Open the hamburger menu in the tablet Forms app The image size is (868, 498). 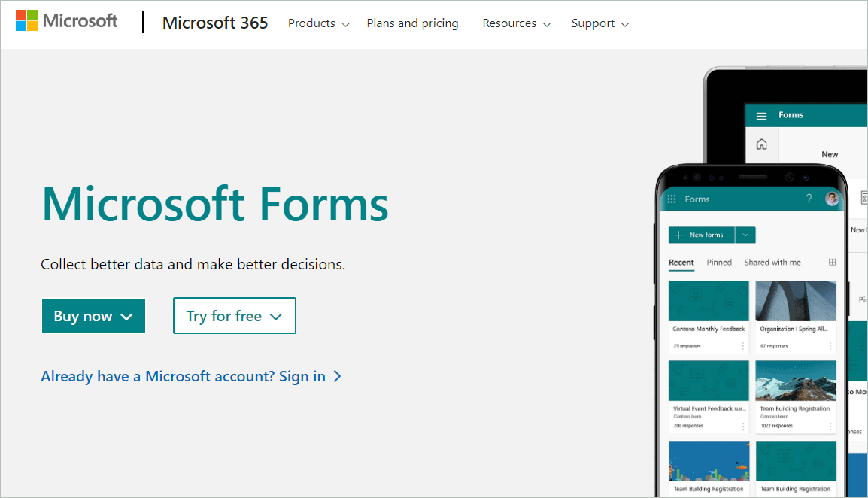pos(763,114)
